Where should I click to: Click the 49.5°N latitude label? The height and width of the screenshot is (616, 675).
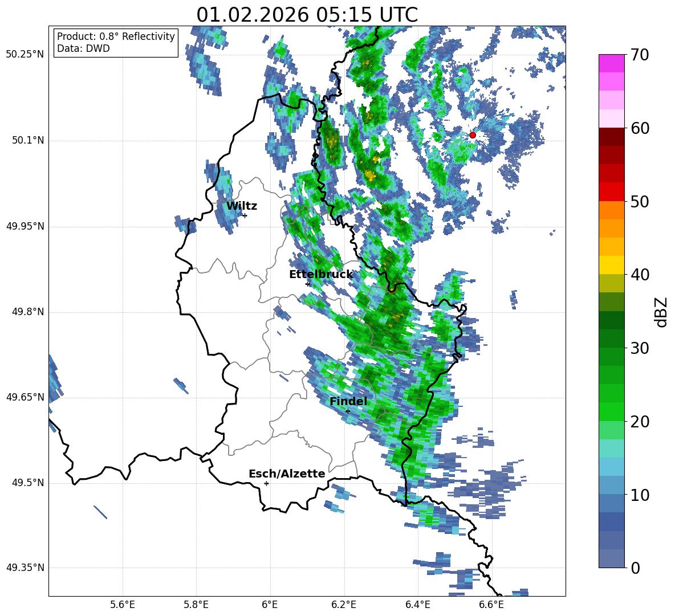pyautogui.click(x=28, y=483)
